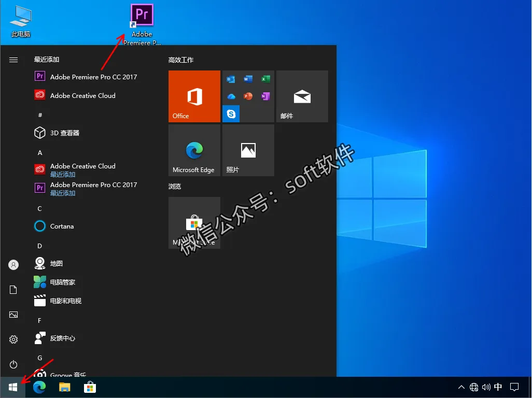Open the 照片 photos tile
Screen dimensions: 532x398
coord(248,150)
